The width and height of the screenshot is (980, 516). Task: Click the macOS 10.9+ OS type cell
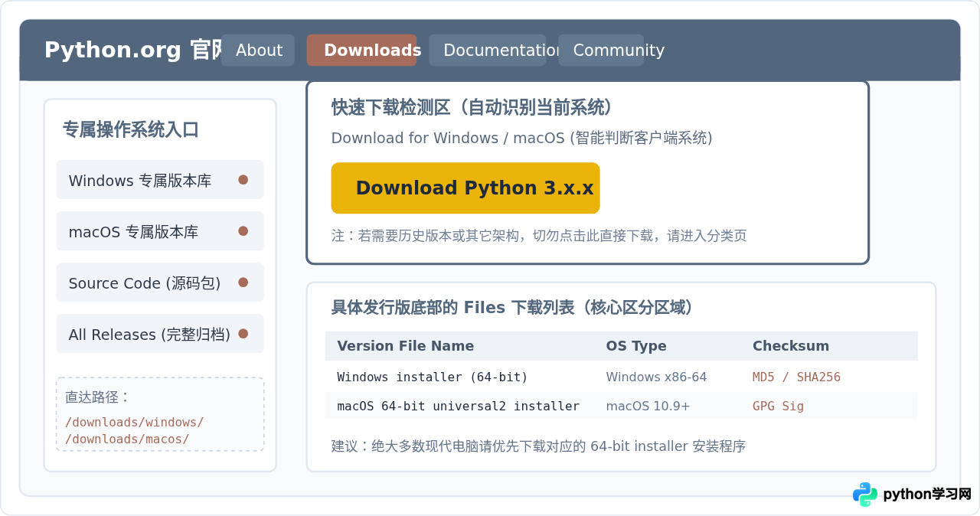648,406
